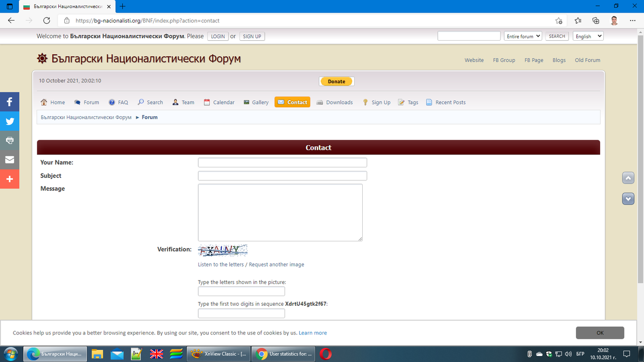Select the Contact menu tab
The width and height of the screenshot is (644, 362).
(x=292, y=102)
